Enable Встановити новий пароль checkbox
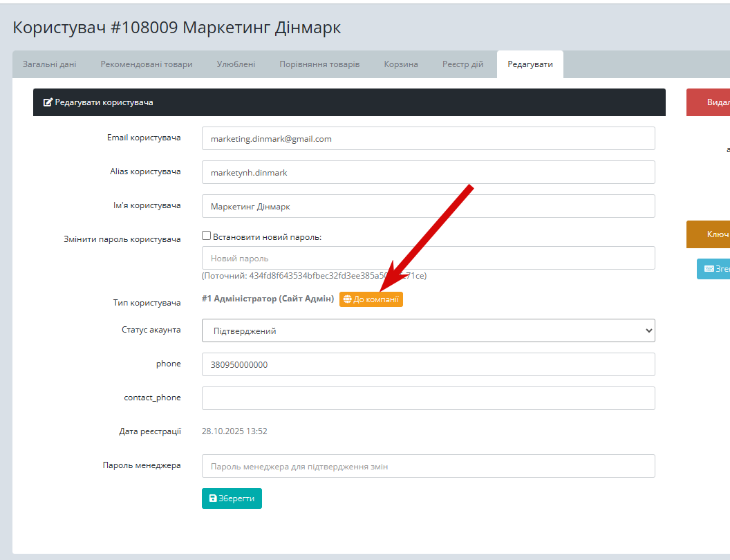 pyautogui.click(x=206, y=236)
